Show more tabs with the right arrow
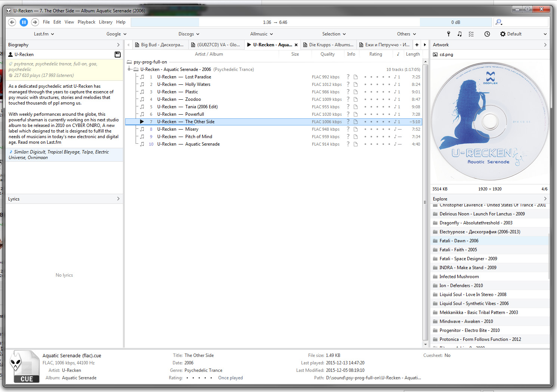This screenshot has height=392, width=557. [425, 45]
